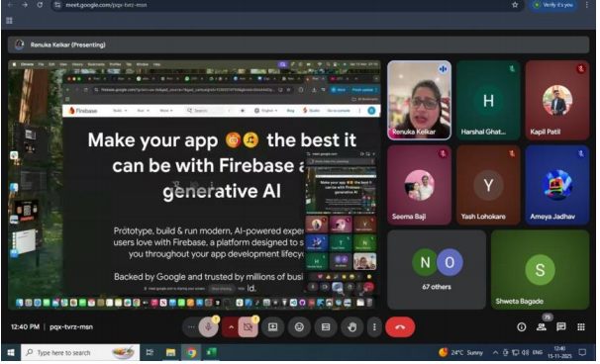Select the Ameya Jadhav participant tile

557,186
